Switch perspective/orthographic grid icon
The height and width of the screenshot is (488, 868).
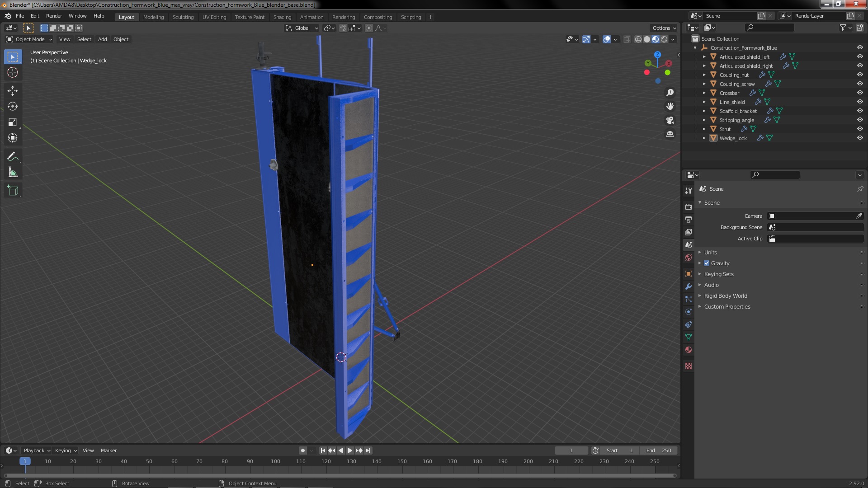[x=670, y=134]
